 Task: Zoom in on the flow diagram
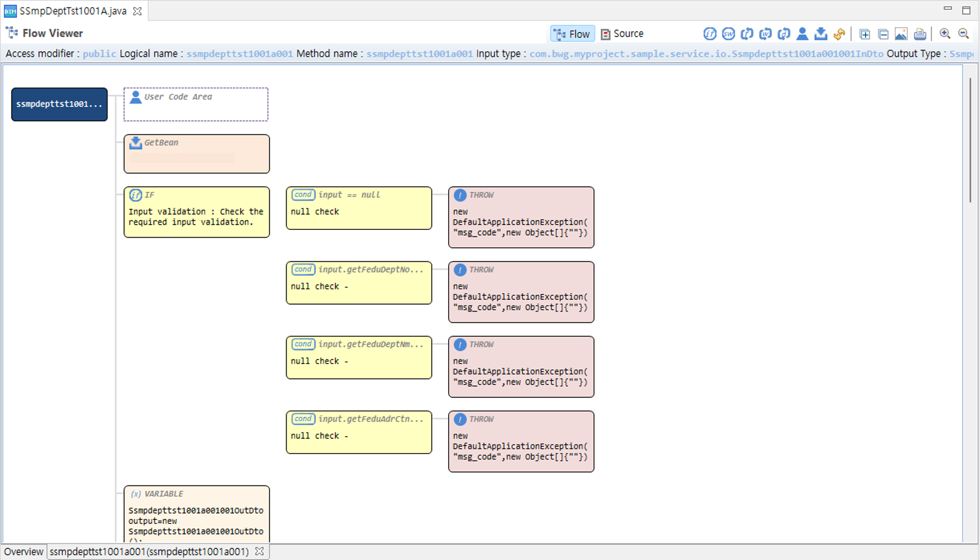click(945, 34)
